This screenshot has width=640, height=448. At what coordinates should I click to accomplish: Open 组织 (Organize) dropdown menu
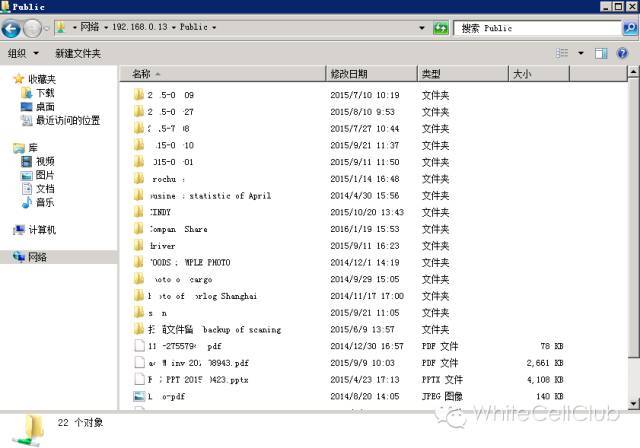click(23, 53)
